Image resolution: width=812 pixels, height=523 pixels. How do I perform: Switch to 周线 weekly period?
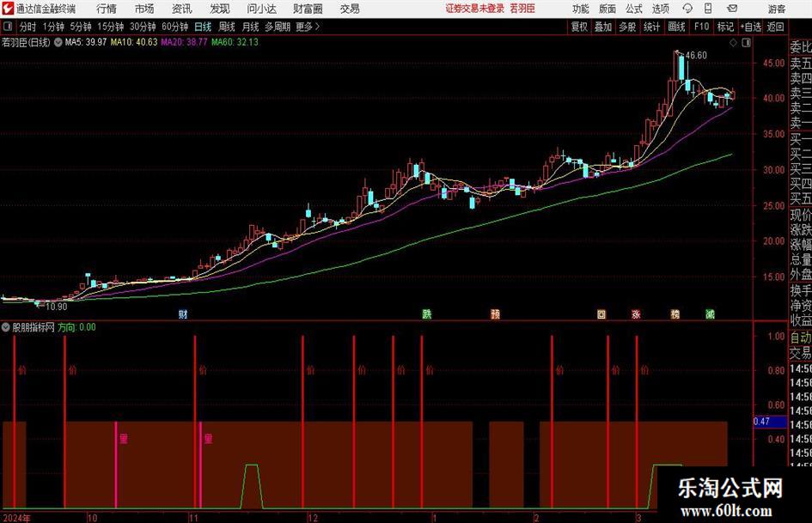click(227, 27)
